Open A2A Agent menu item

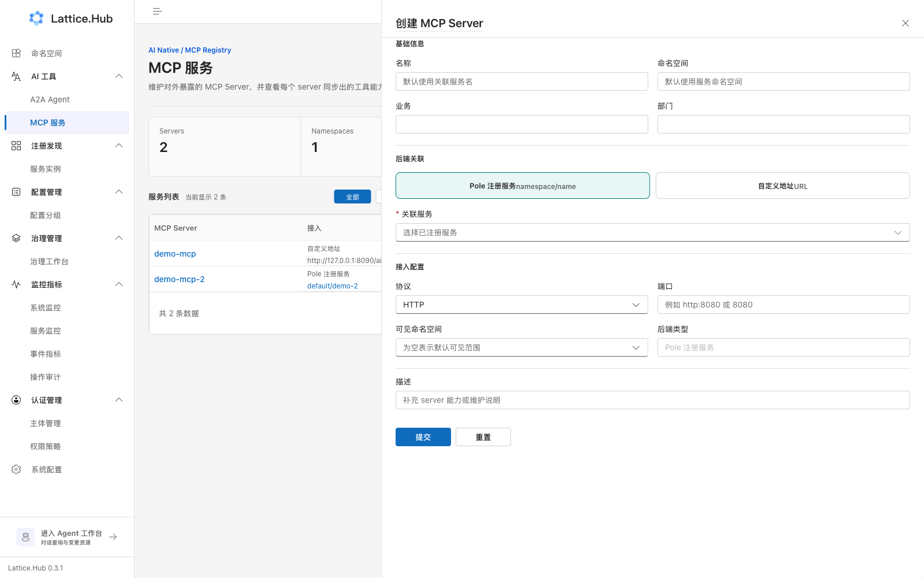(x=67, y=99)
